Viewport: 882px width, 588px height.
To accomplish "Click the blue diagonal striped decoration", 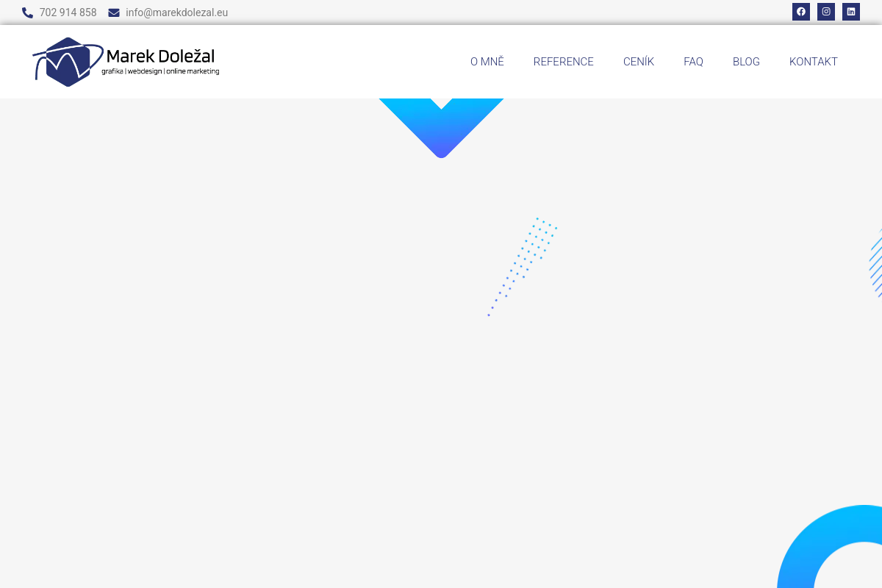I will [875, 263].
